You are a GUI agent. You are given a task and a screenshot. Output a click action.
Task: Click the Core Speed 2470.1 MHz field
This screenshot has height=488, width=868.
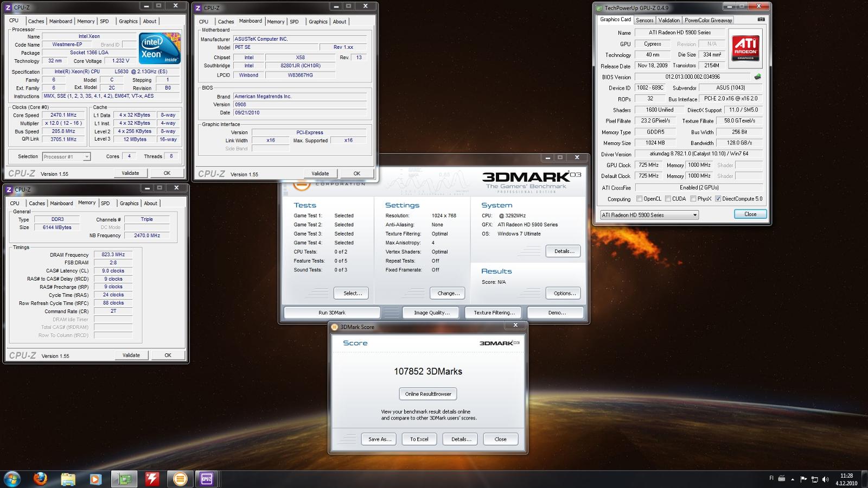tap(64, 115)
